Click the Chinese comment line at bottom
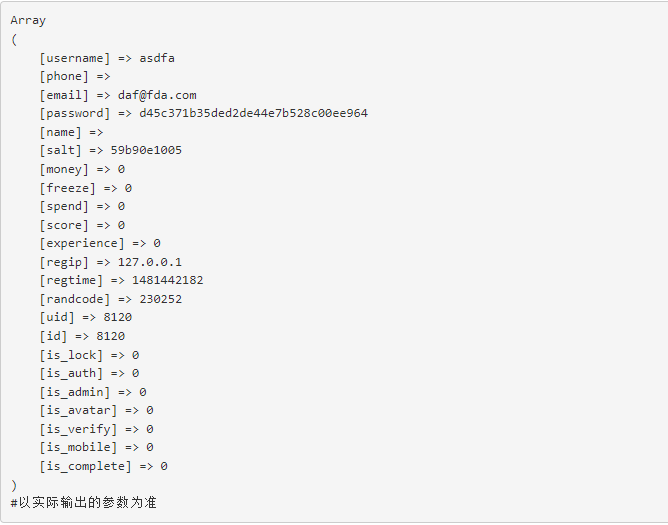668x525 pixels. pos(84,502)
